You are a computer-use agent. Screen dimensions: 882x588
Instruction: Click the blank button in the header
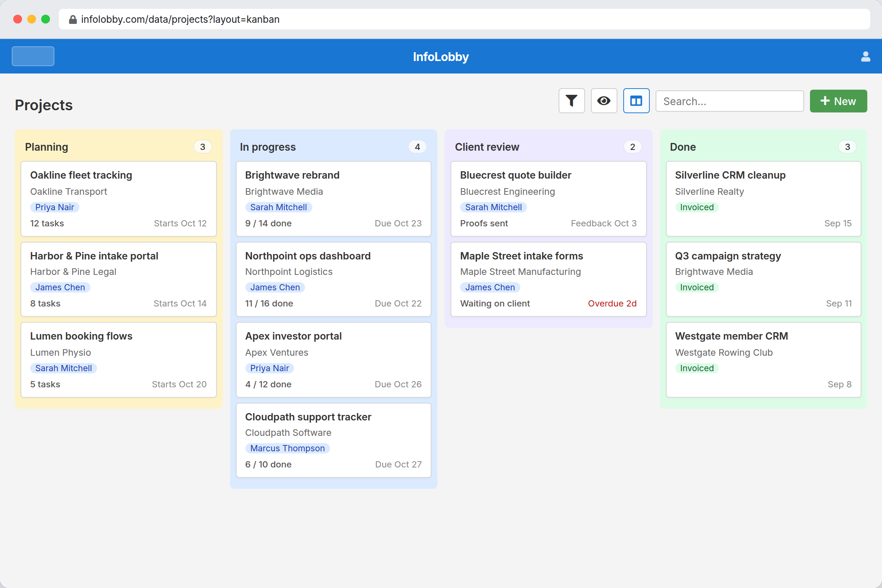click(33, 56)
